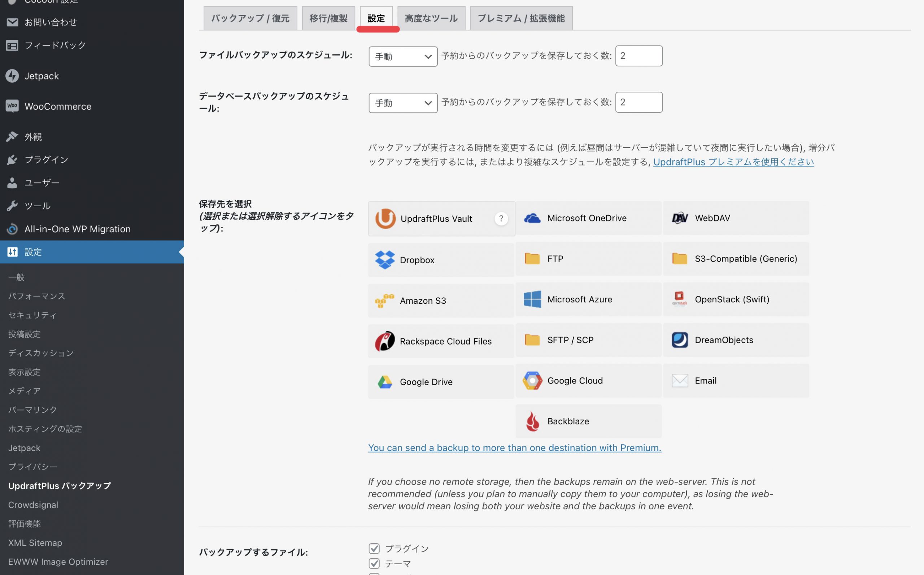924x575 pixels.
Task: Open the 設定 sidebar menu
Action: tap(92, 252)
